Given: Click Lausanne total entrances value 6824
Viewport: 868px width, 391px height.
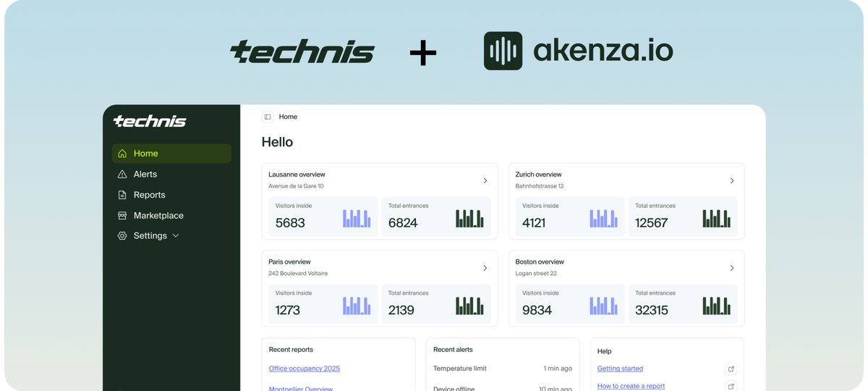Looking at the screenshot, I should (403, 223).
